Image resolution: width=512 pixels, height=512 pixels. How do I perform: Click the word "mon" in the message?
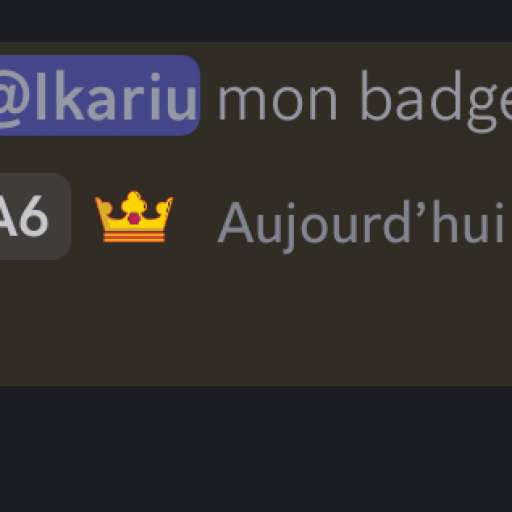point(277,101)
